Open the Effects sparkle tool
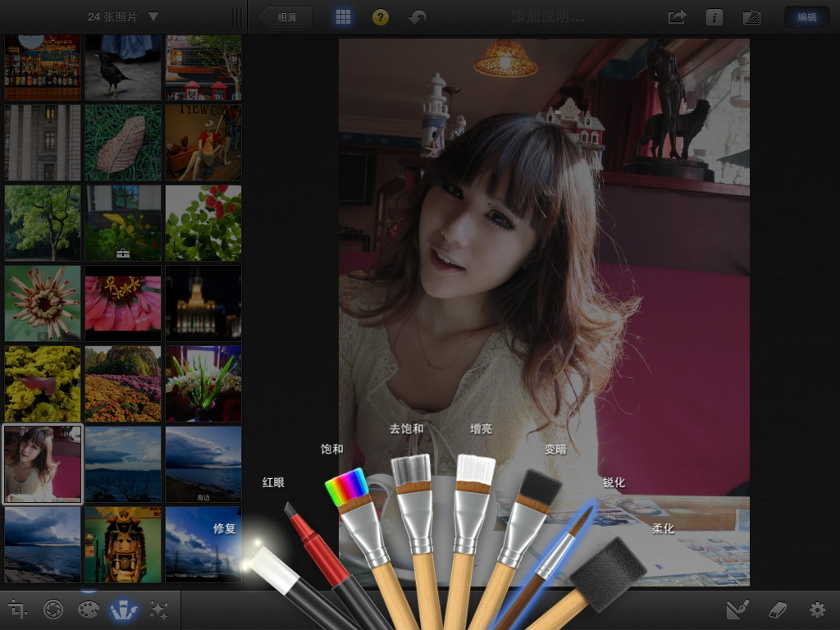840x630 pixels. 158,609
